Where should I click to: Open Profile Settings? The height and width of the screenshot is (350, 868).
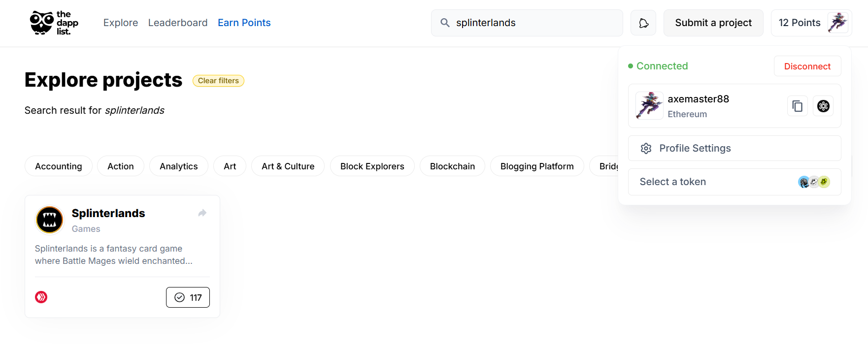pos(734,148)
